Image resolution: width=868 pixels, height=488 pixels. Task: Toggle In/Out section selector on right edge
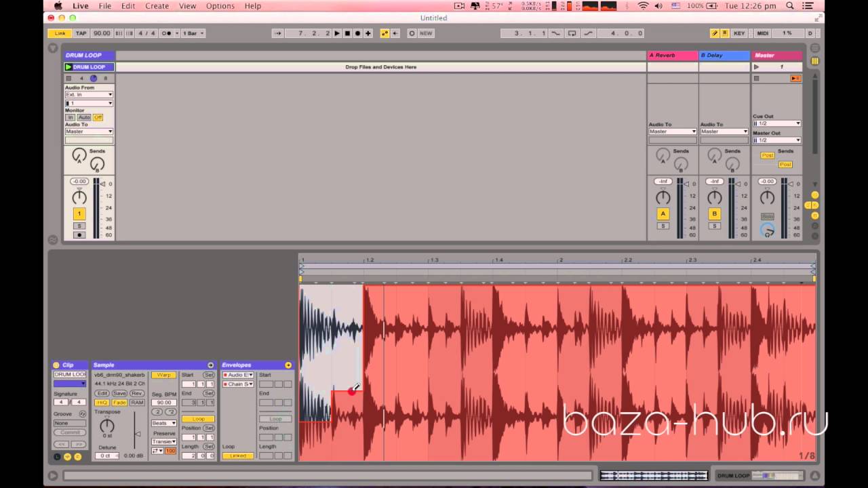[x=814, y=195]
